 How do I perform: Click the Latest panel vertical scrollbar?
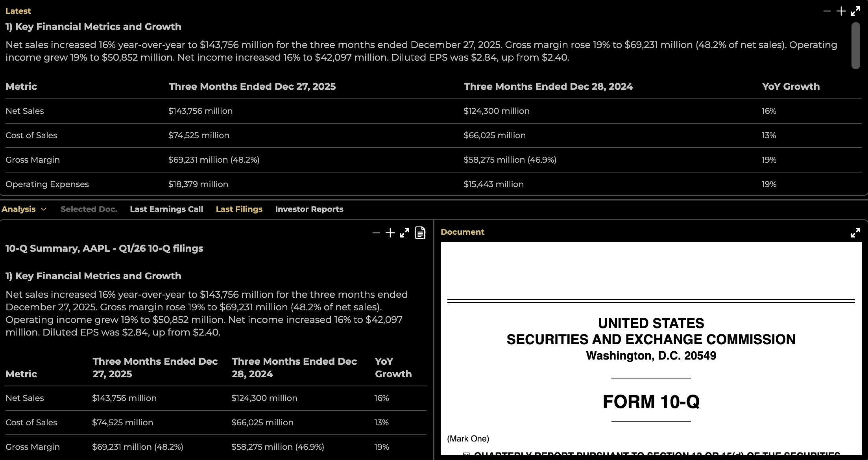coord(855,46)
